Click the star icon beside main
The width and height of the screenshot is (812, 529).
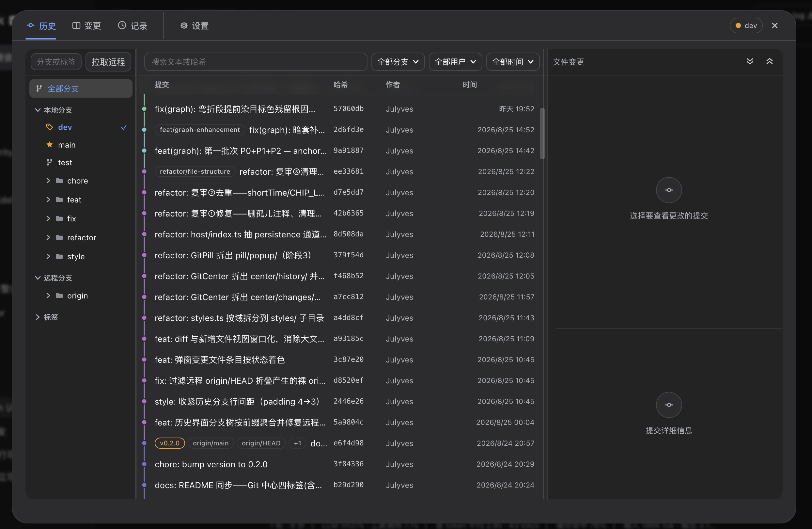[50, 145]
